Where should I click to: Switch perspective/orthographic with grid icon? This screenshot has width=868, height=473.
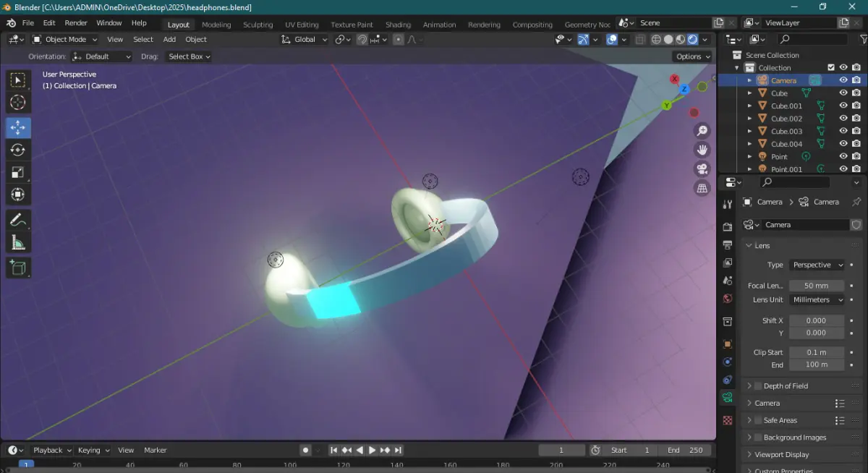[x=702, y=188]
